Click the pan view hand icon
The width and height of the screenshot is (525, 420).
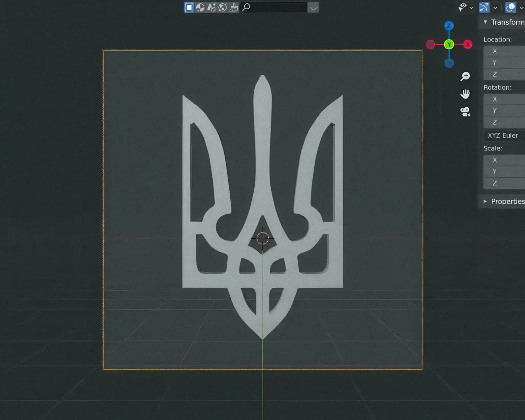click(x=465, y=94)
